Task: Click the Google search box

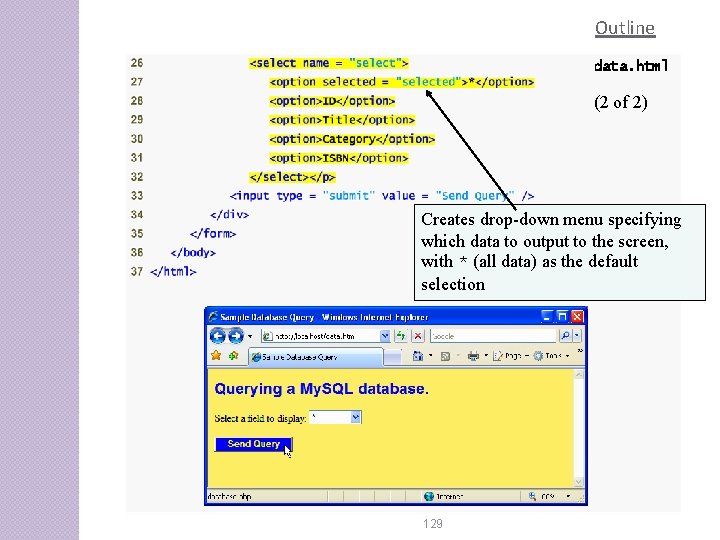Action: pyautogui.click(x=493, y=336)
